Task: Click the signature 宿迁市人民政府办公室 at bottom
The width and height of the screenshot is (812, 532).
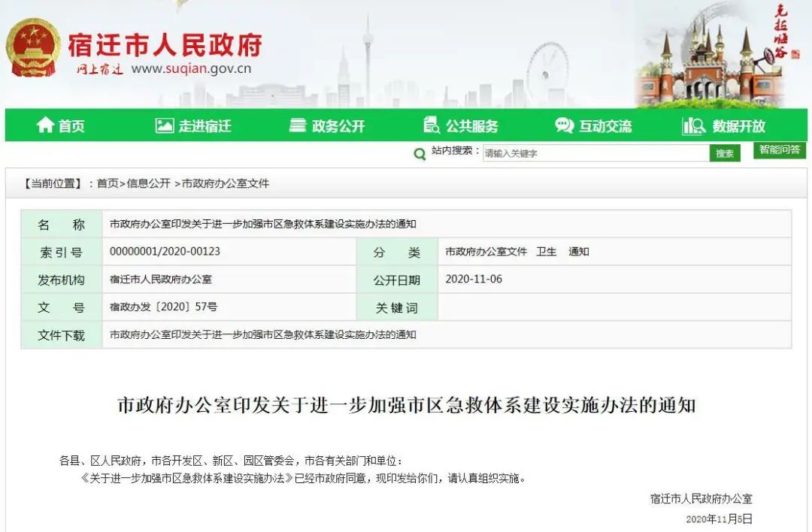Action: [701, 499]
